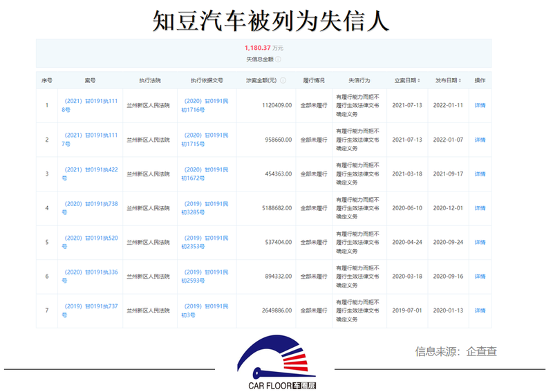The height and width of the screenshot is (392, 553).
Task: Click 详情 for row 2
Action: (480, 140)
